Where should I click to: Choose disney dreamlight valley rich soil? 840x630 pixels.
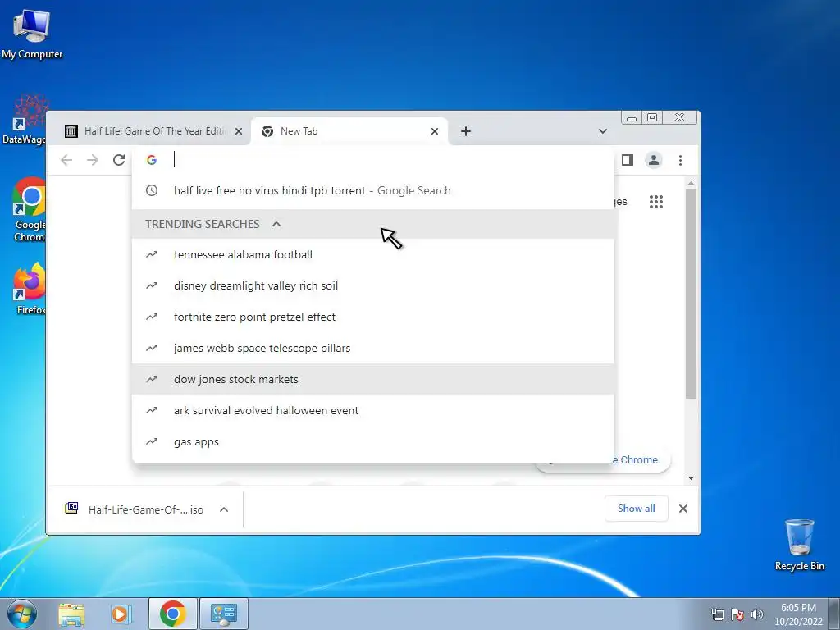[373, 285]
